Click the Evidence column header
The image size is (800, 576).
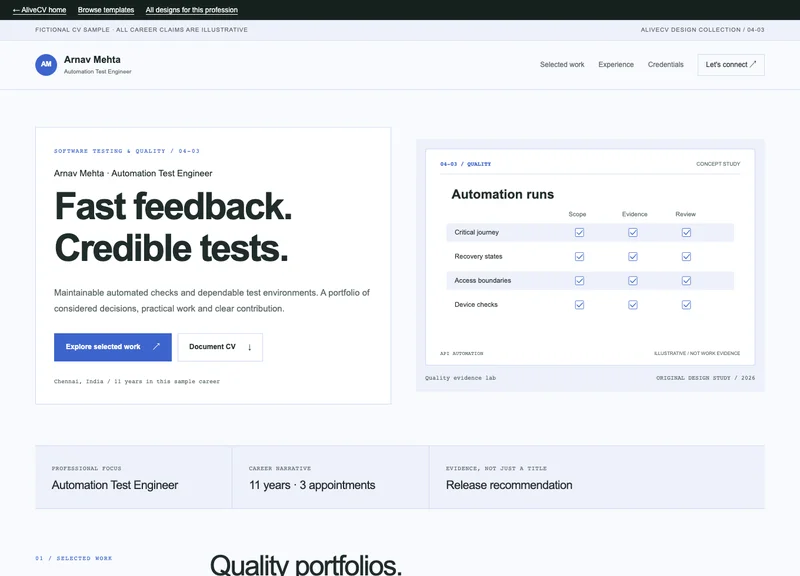634,214
